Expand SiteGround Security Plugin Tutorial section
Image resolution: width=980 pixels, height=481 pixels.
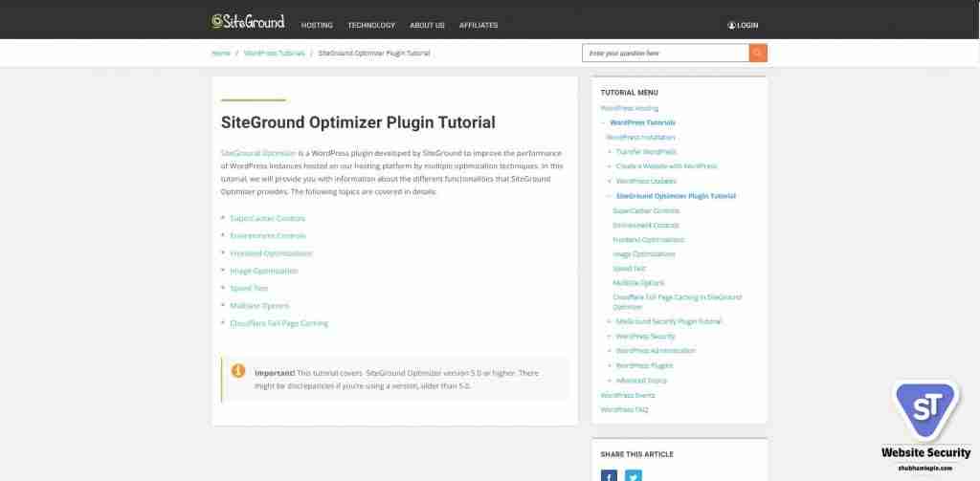[x=610, y=321]
